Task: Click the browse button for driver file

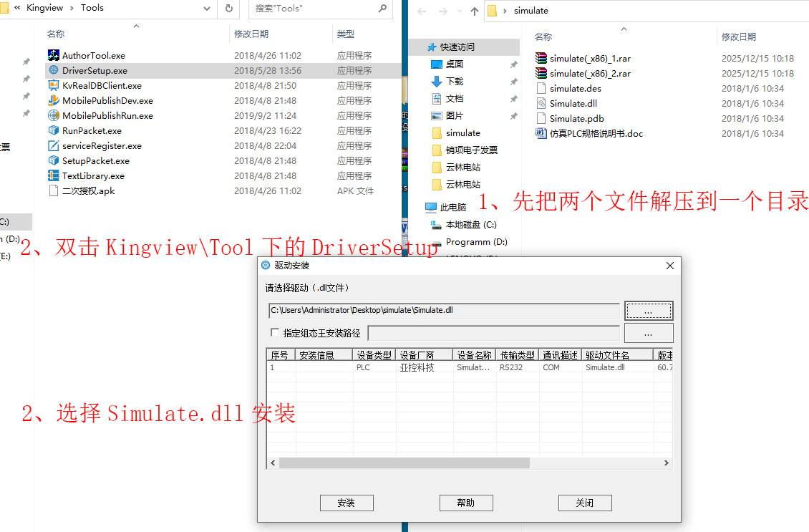Action: pos(648,311)
